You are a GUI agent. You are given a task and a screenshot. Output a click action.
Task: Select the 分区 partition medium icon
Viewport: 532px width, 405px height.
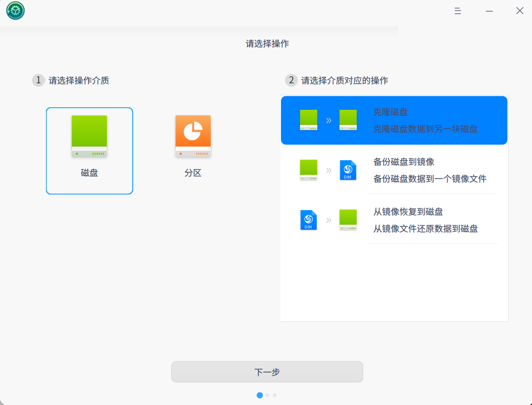pyautogui.click(x=193, y=136)
